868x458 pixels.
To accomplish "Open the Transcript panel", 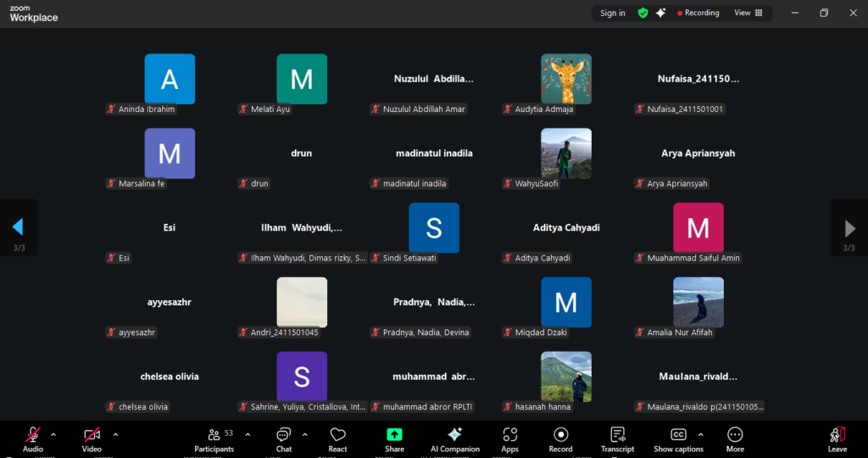I will pos(617,438).
